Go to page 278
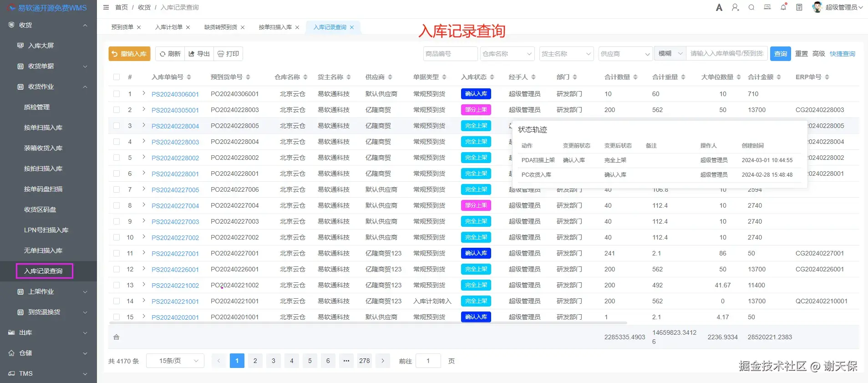The height and width of the screenshot is (383, 868). [365, 361]
